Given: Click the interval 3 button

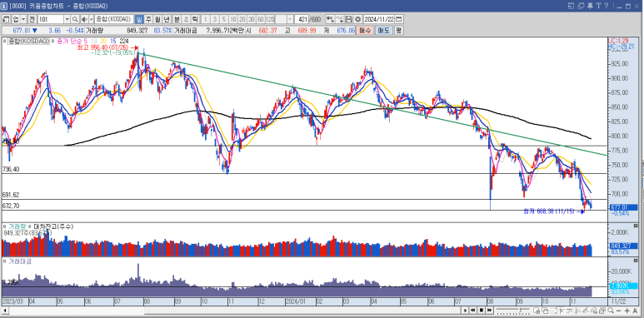Looking at the screenshot, I should coord(215,19).
